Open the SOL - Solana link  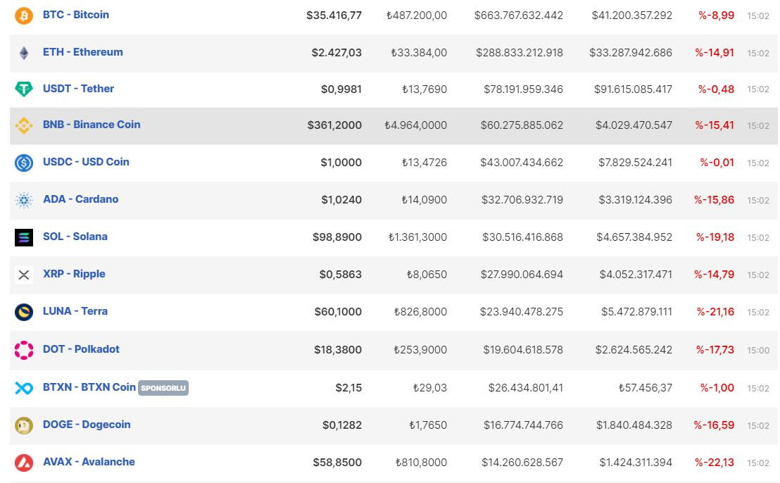(75, 236)
